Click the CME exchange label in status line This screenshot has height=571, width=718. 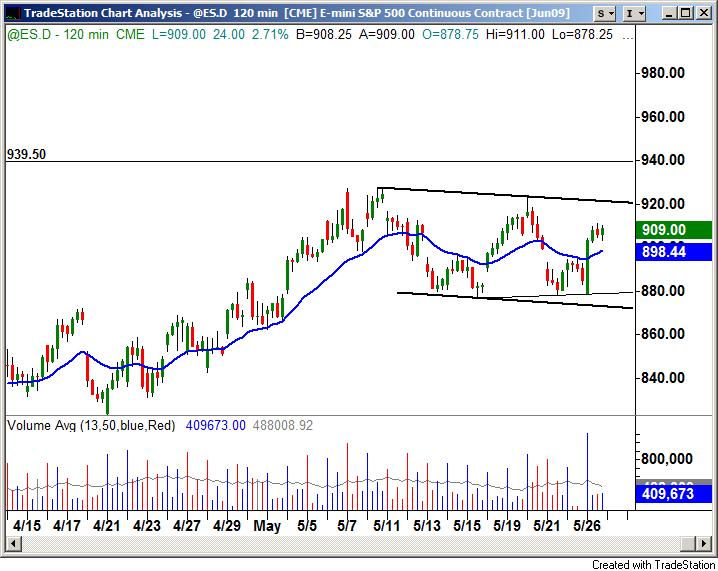130,34
